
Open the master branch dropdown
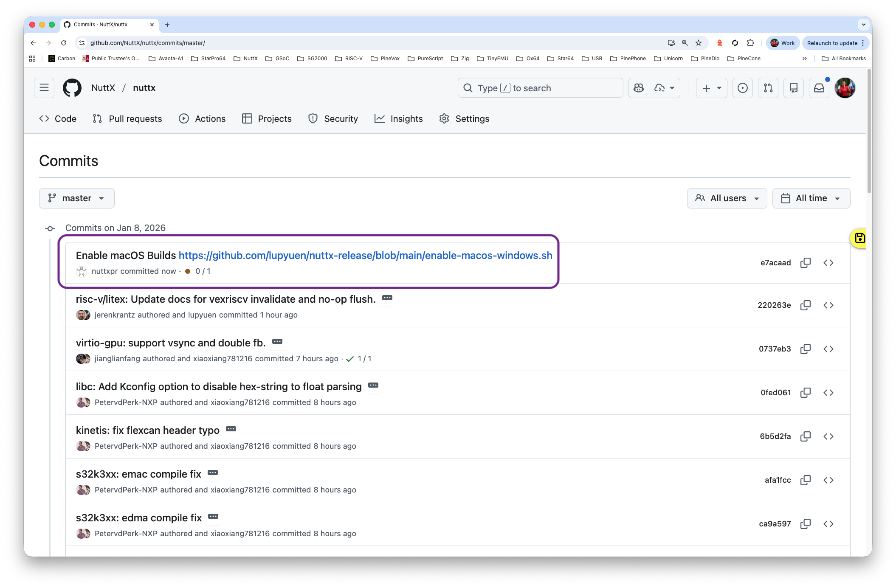point(77,198)
